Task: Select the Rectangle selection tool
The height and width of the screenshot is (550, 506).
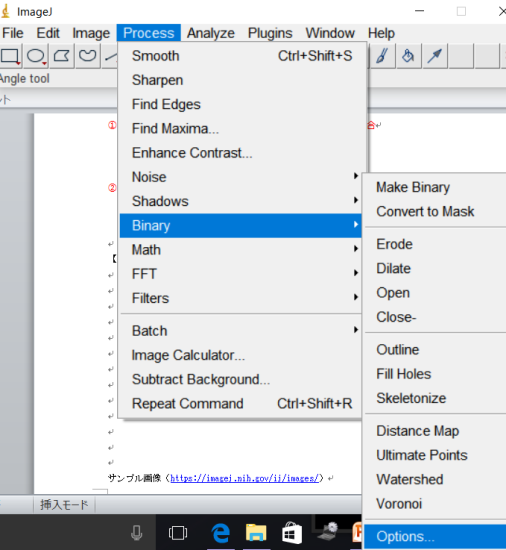Action: (11, 56)
